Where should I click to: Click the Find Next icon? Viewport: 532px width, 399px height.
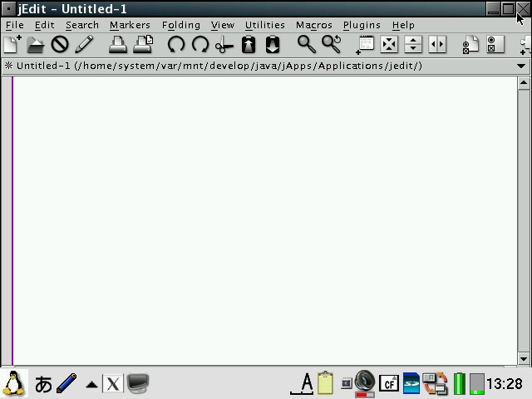[x=331, y=45]
